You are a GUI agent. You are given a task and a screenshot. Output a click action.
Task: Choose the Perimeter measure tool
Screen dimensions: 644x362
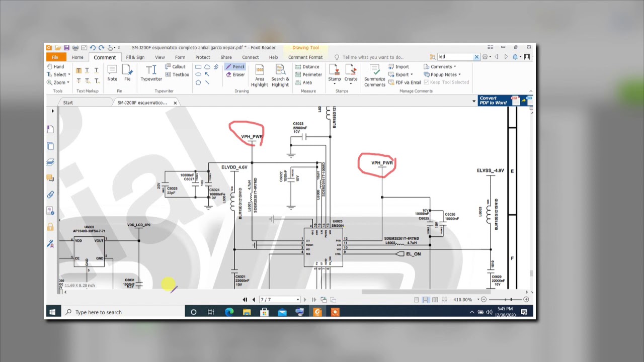click(308, 74)
